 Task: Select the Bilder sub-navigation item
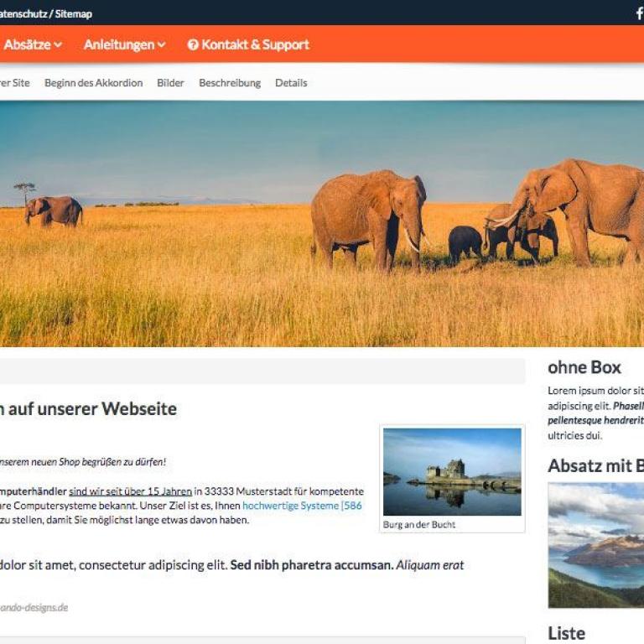coord(170,82)
